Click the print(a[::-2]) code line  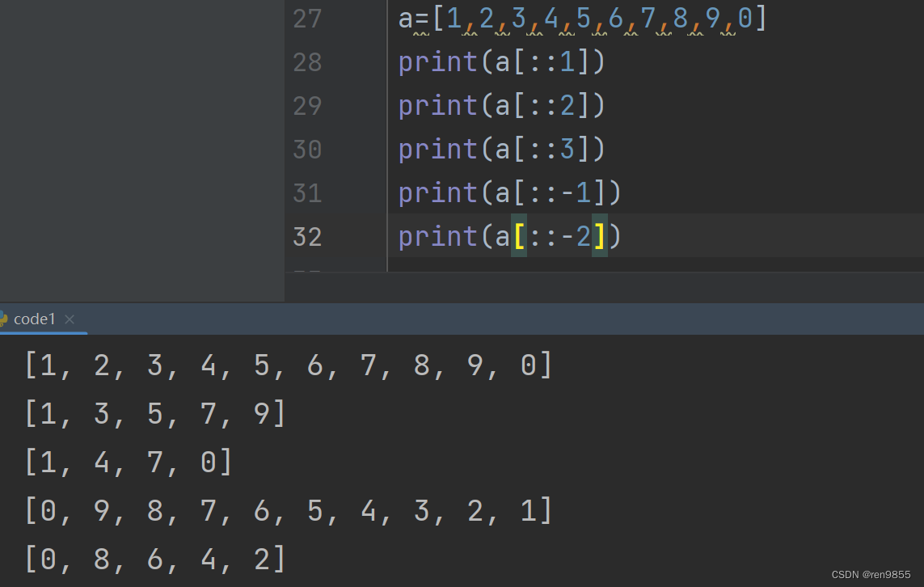pyautogui.click(x=510, y=237)
